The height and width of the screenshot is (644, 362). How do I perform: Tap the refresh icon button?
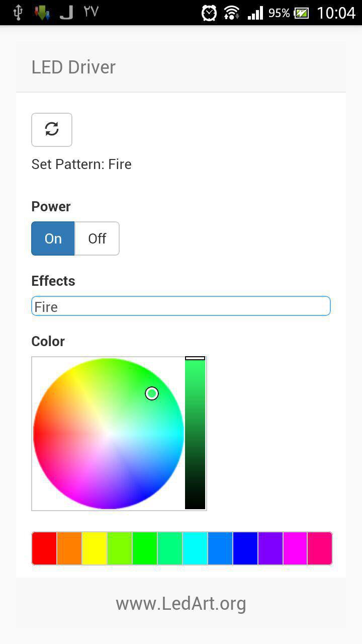[x=52, y=130]
